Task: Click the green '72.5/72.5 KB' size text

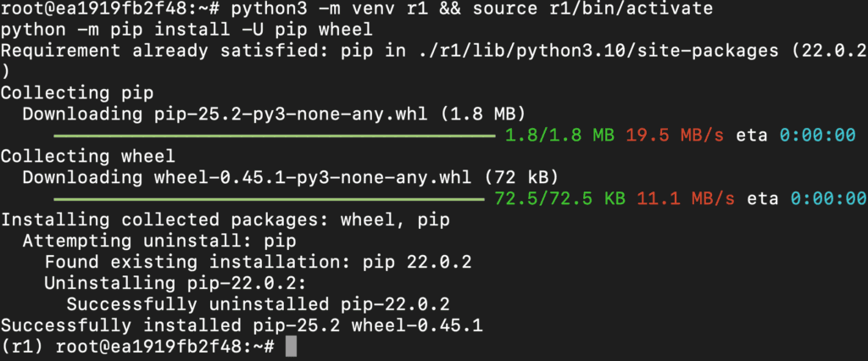Action: 559,199
